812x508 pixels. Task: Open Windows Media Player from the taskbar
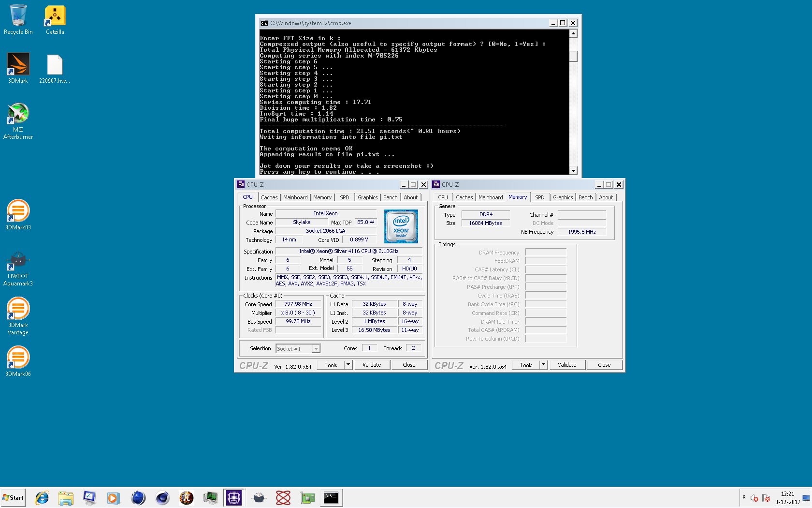(114, 497)
